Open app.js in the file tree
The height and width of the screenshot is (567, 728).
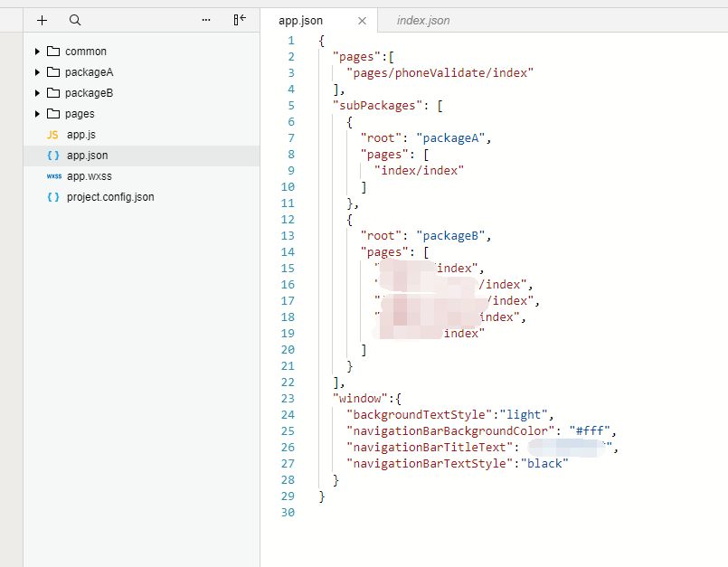point(80,135)
